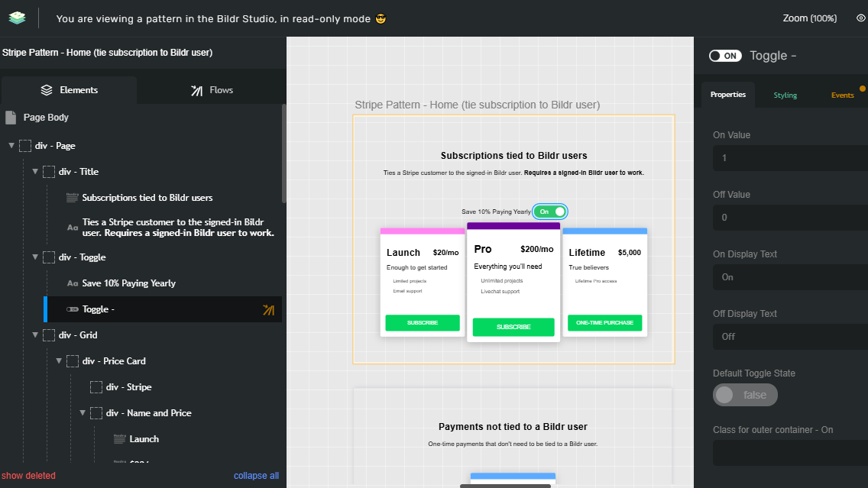Image resolution: width=868 pixels, height=488 pixels.
Task: Toggle the 'On' switch on canvas
Action: (550, 212)
